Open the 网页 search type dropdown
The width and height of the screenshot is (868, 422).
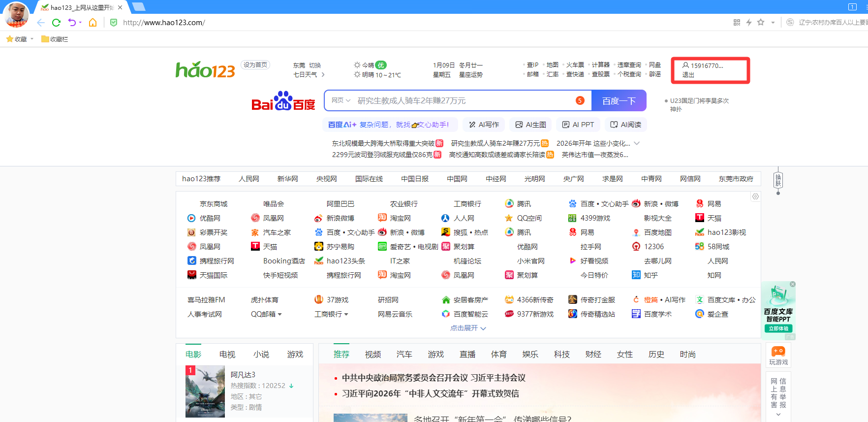[341, 100]
